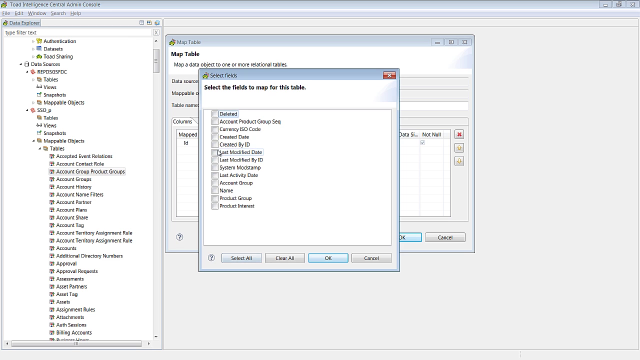The image size is (640, 360).
Task: Collapse the Data Sources node
Action: [x=21, y=64]
